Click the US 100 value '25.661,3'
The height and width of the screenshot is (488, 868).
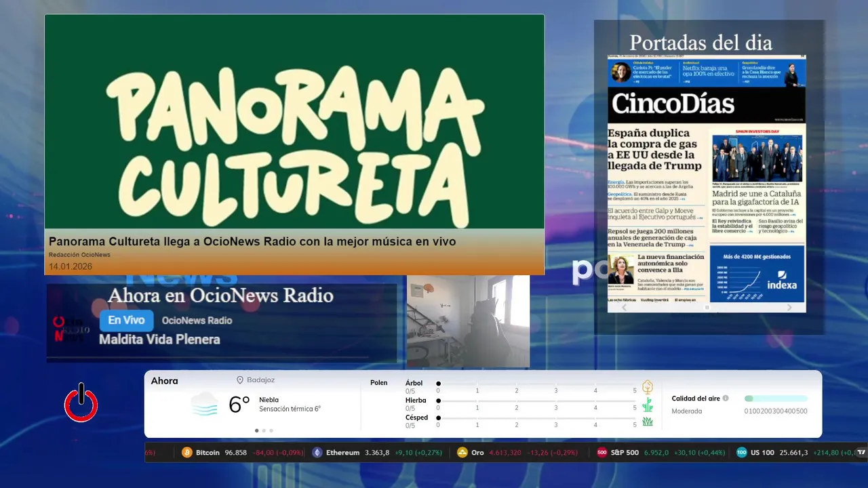794,453
